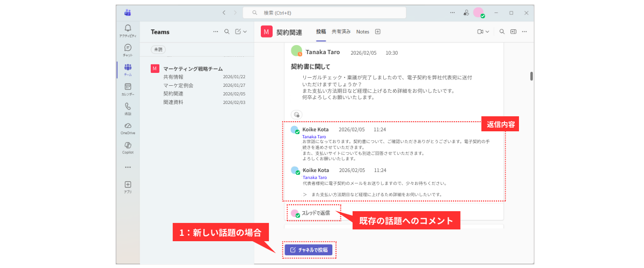Add a reaction to Tanaka Taro's post
The image size is (644, 268).
pyautogui.click(x=297, y=114)
